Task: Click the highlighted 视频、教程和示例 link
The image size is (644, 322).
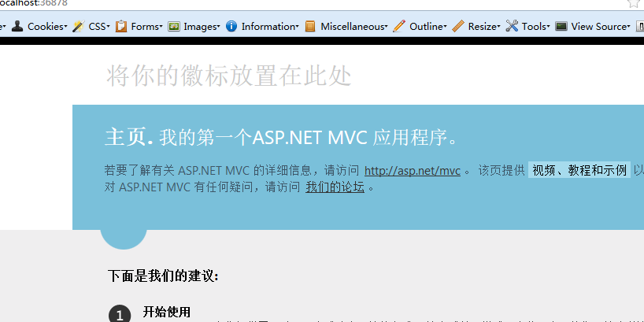Action: [x=579, y=170]
